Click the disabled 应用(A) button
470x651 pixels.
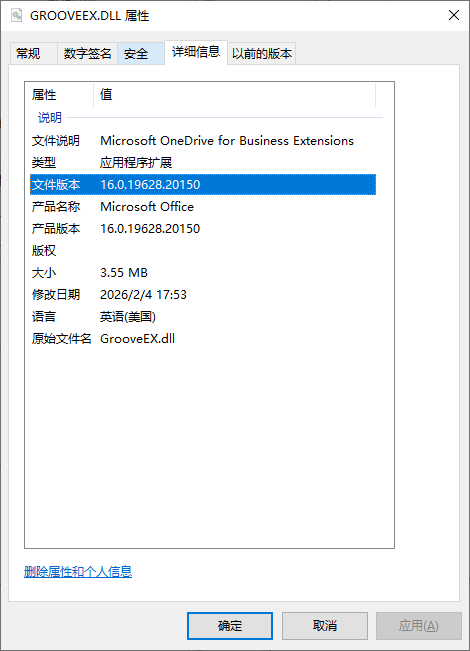coord(419,626)
